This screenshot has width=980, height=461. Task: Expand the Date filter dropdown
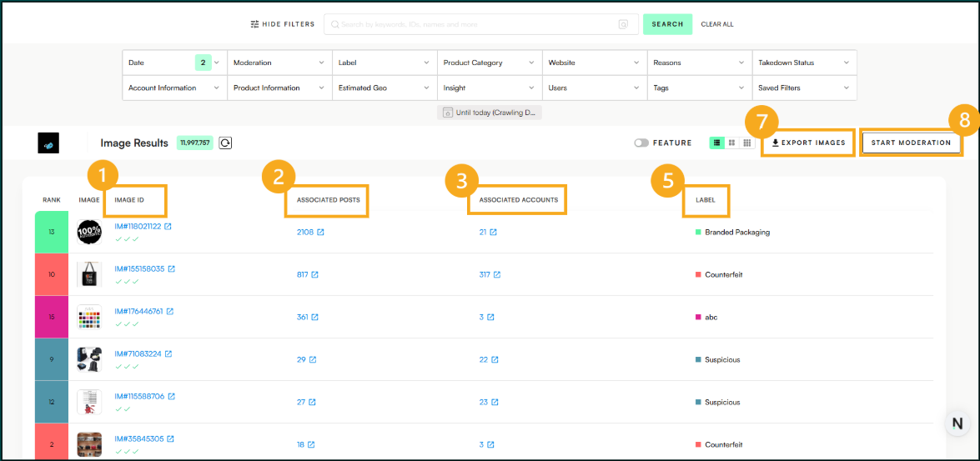point(174,63)
